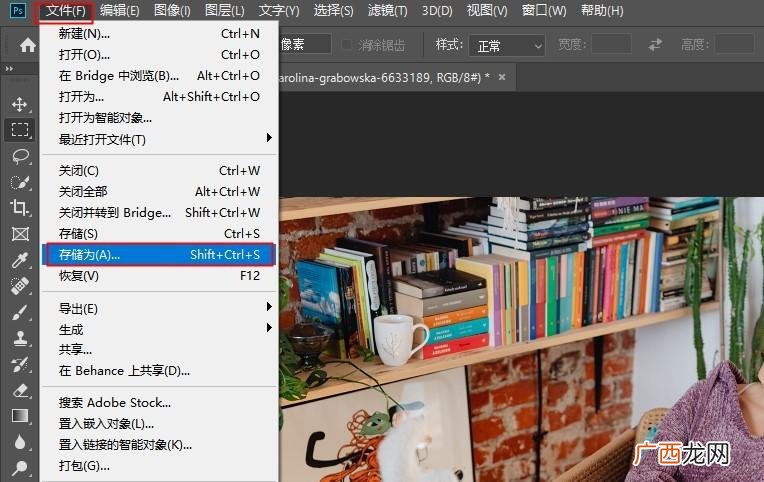Viewport: 764px width, 482px height.
Task: Choose 在 Bridge 中浏览(B)...
Action: click(159, 76)
